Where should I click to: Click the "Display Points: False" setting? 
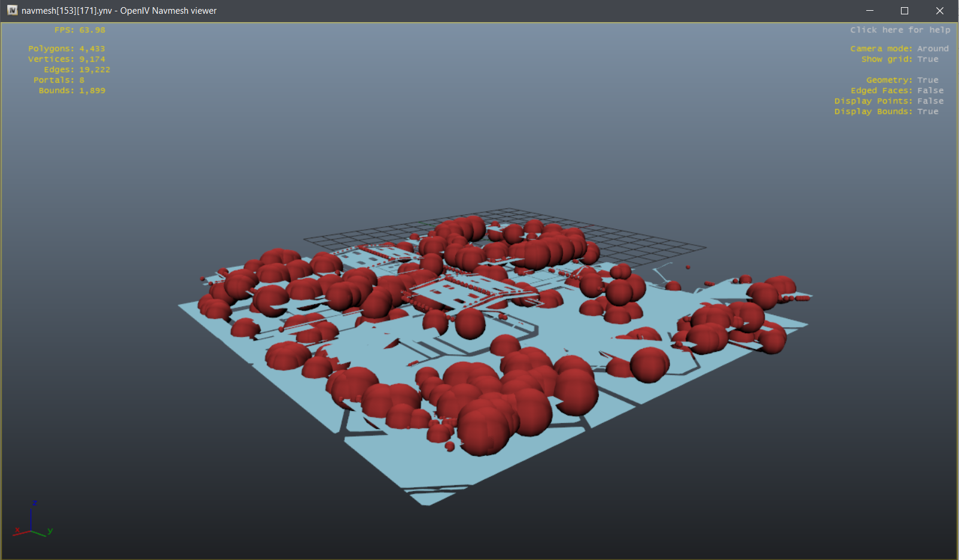point(889,101)
